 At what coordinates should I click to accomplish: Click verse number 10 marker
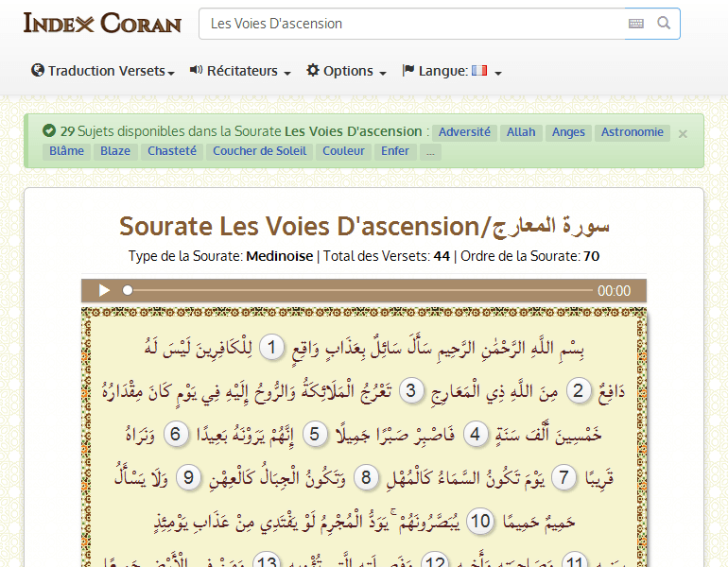[480, 520]
